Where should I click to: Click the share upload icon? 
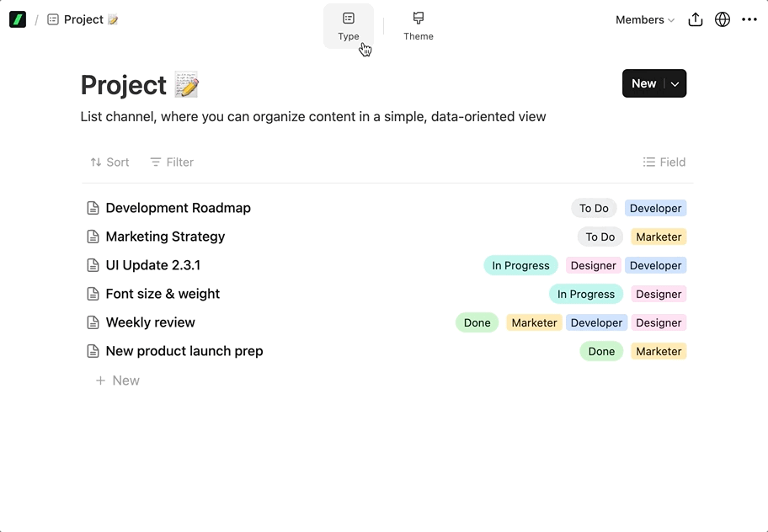tap(696, 19)
